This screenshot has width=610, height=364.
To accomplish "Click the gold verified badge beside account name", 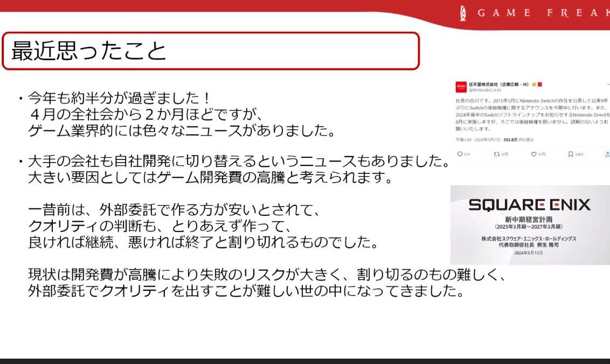I will [x=534, y=85].
